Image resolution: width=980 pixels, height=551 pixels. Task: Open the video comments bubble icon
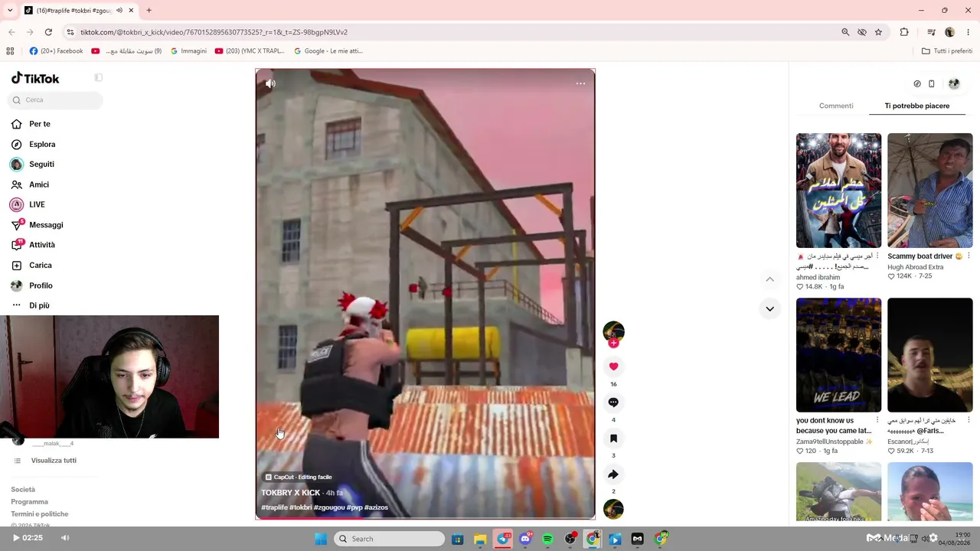point(613,403)
